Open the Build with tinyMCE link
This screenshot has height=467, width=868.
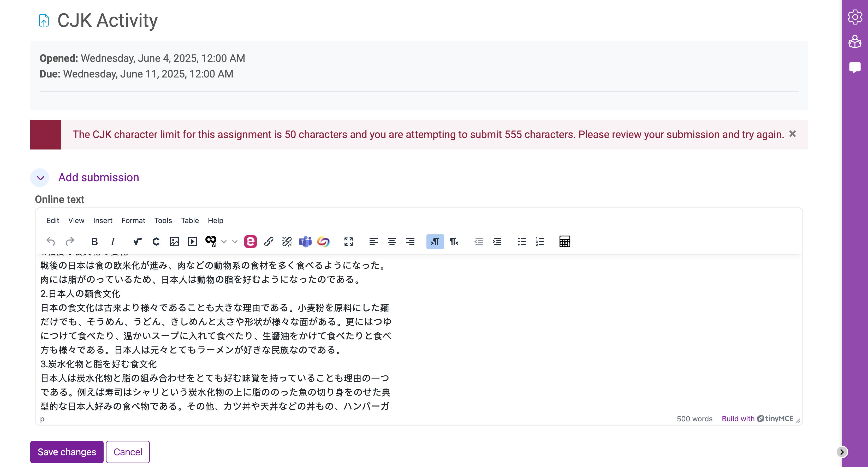pos(758,418)
